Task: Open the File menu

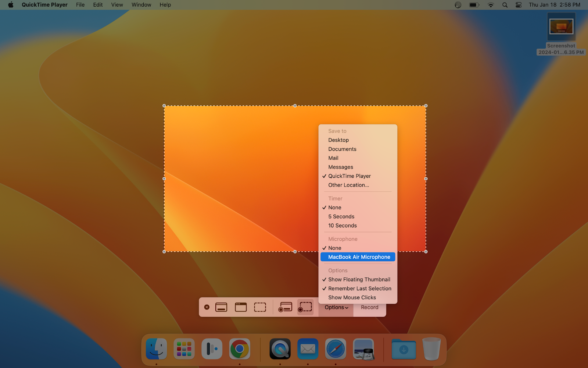Action: tap(80, 5)
